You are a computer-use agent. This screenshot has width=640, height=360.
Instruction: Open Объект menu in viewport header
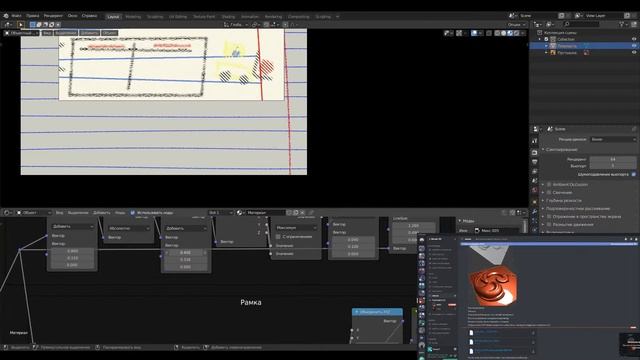[x=109, y=33]
